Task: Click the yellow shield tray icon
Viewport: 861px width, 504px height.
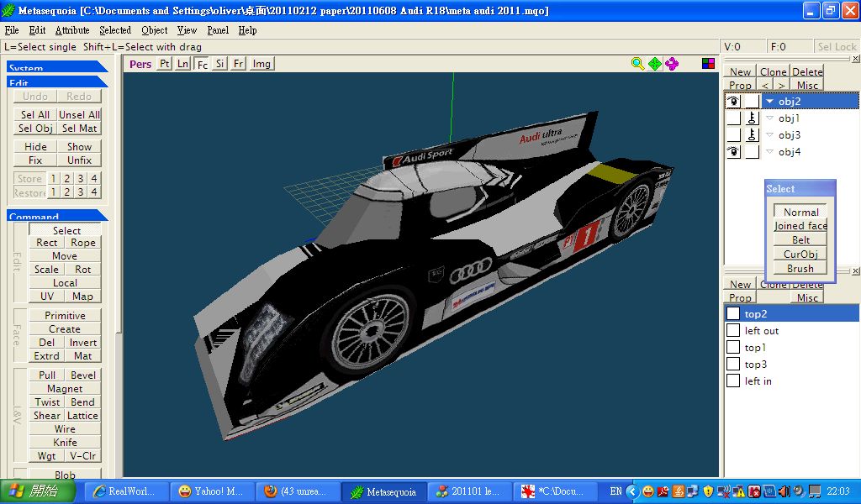Action: tap(708, 491)
